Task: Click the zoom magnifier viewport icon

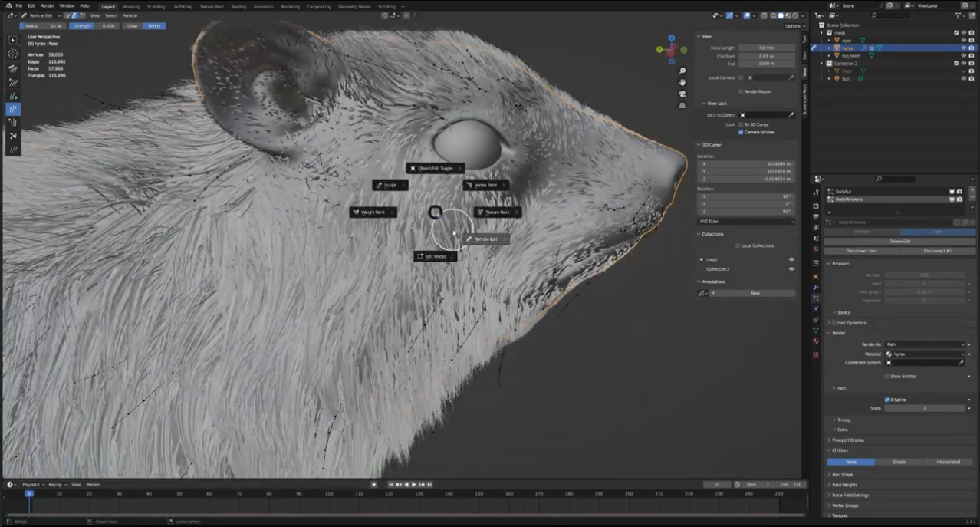Action: (x=682, y=71)
